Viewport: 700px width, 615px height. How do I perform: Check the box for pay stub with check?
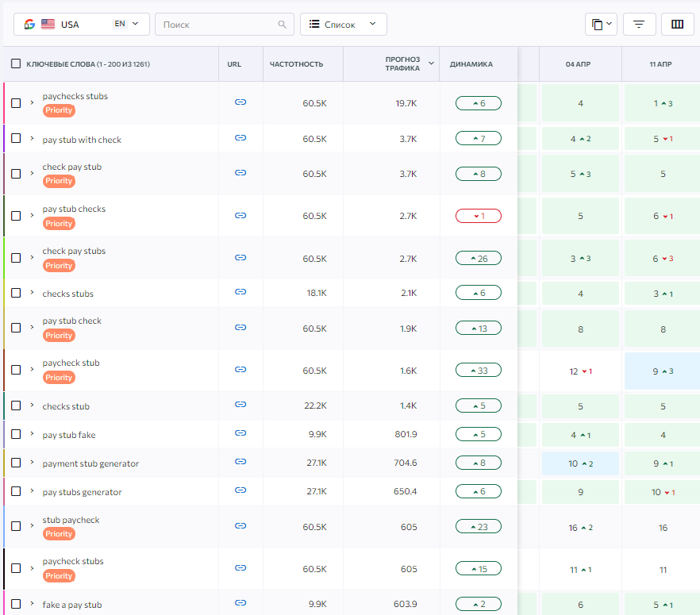tap(16, 138)
